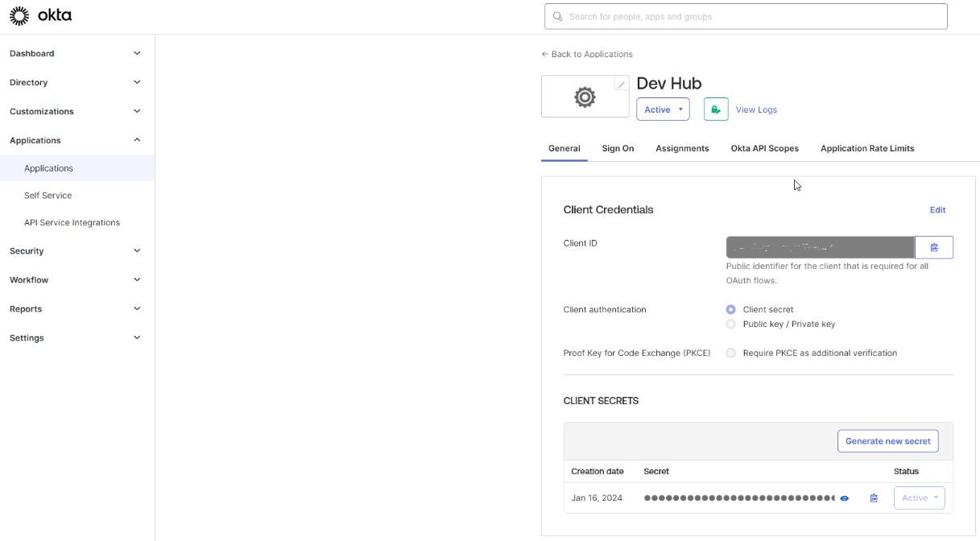Check Require PKCE as additional verification
980x541 pixels.
tap(730, 353)
